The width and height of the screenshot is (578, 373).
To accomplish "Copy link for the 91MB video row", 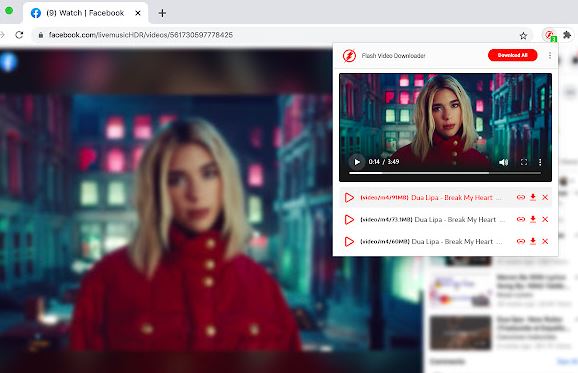I will tap(520, 198).
